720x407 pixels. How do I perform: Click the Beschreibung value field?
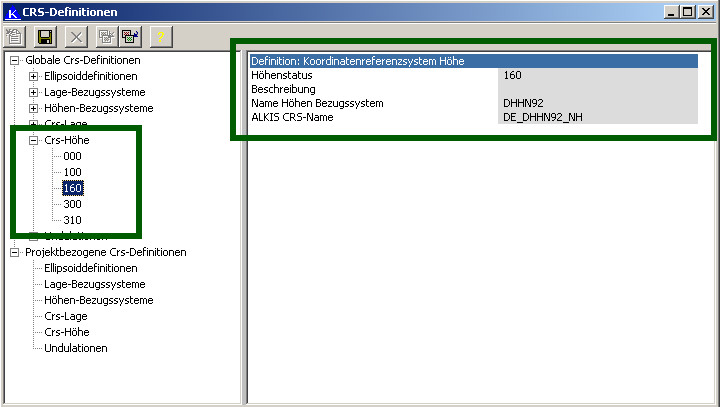coord(598,89)
